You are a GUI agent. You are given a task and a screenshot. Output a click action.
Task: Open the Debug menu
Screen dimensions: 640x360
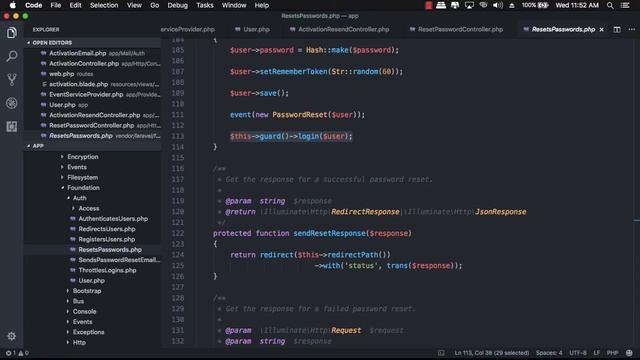(x=178, y=5)
